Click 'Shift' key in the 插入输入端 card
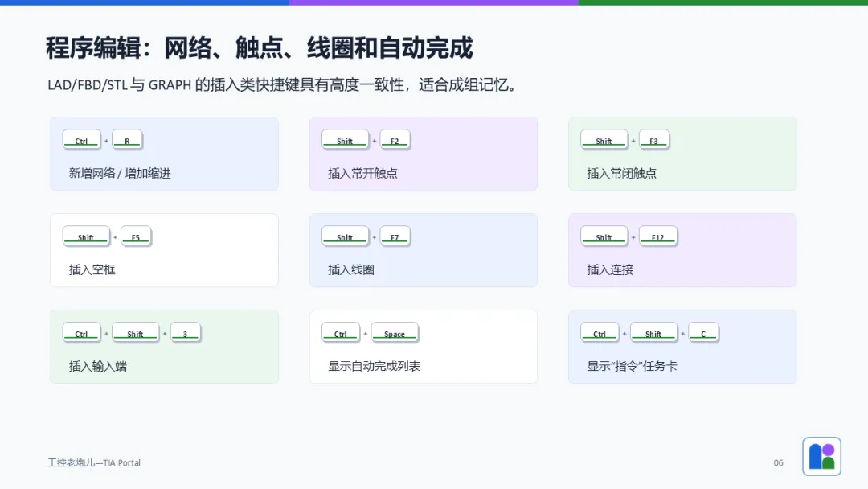 click(x=136, y=333)
